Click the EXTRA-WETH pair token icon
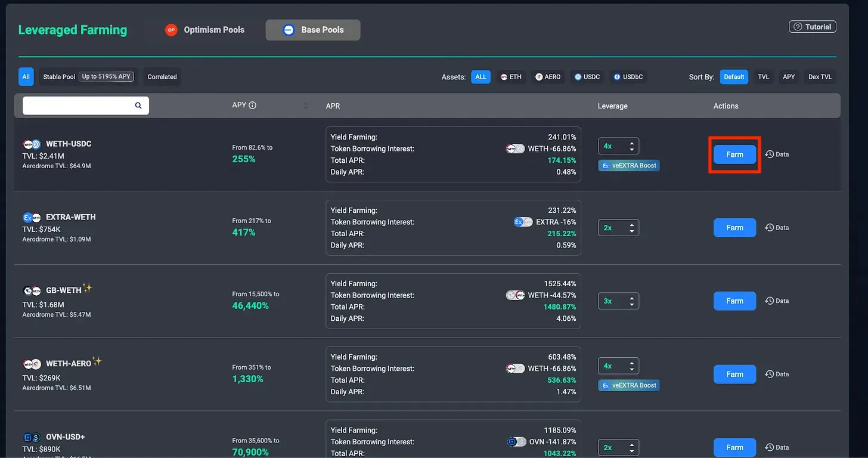868x458 pixels. (x=32, y=217)
